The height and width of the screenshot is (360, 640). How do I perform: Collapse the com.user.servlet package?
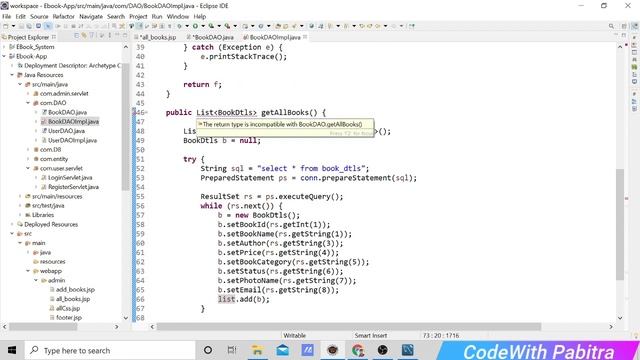point(28,168)
